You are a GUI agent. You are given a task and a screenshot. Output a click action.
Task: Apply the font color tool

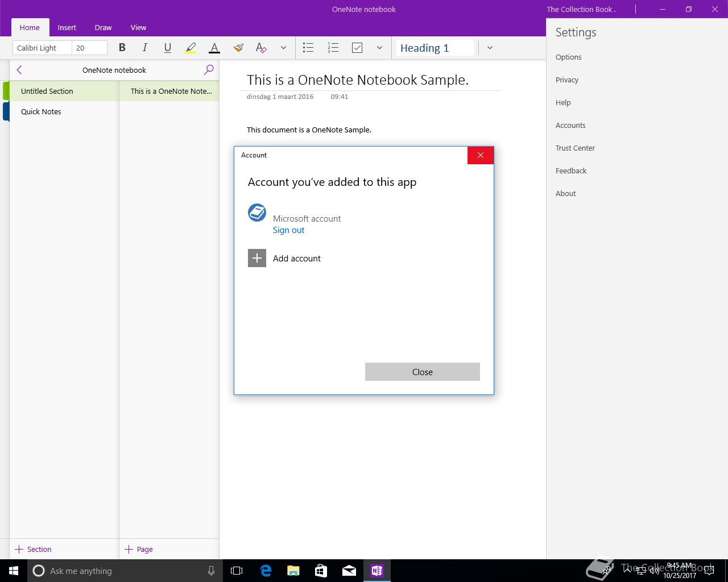(214, 48)
